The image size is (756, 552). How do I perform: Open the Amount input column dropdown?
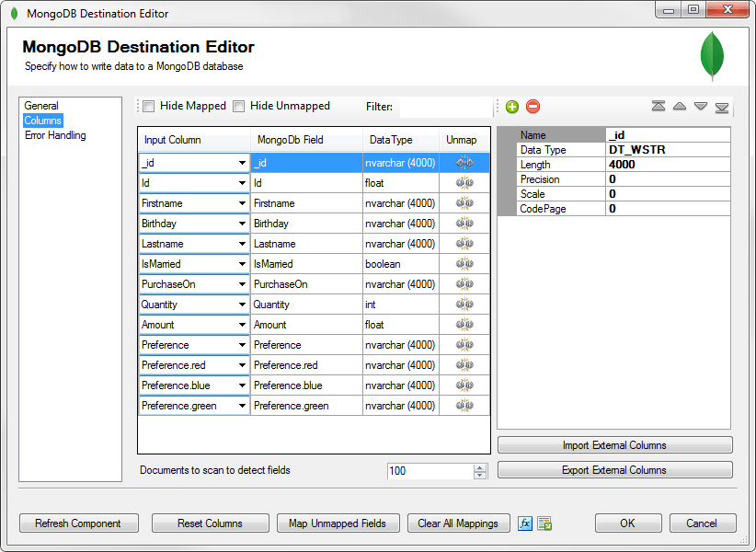(242, 325)
